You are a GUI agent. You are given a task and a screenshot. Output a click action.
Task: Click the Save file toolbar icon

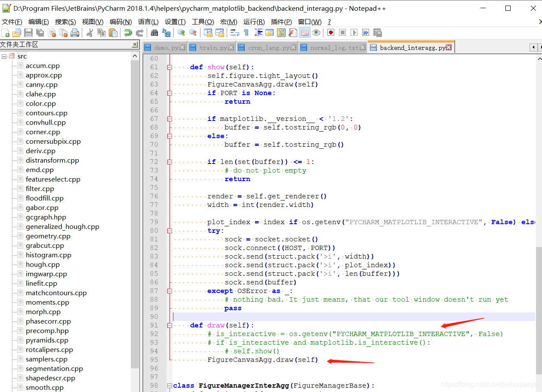pos(28,33)
